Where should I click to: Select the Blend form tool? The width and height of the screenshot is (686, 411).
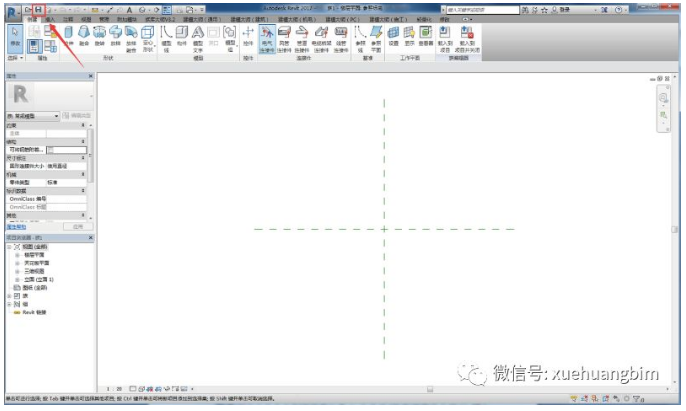(x=84, y=36)
